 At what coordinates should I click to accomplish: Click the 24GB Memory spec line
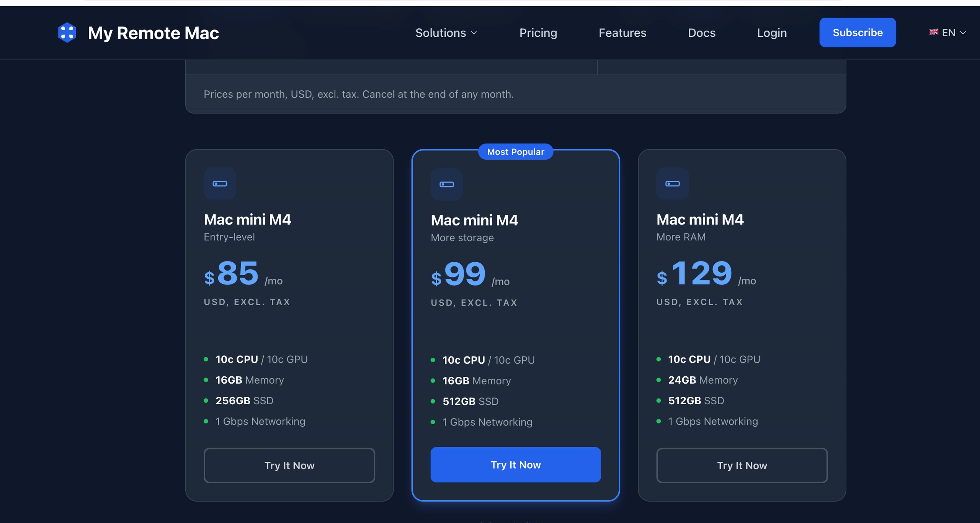[x=703, y=380]
